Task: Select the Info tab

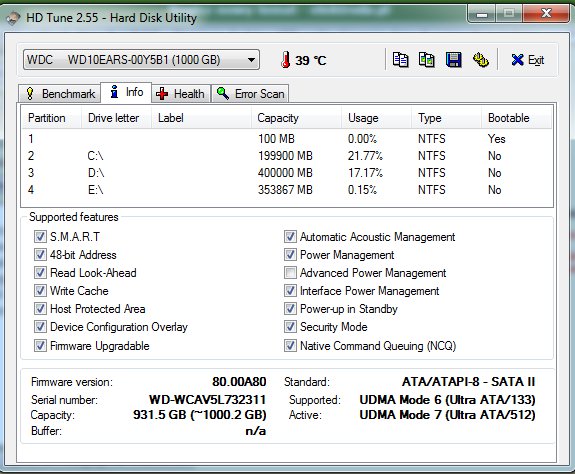Action: [126, 92]
